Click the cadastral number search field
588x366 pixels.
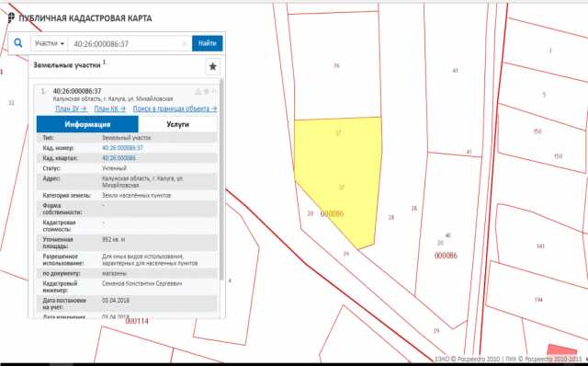pos(126,44)
